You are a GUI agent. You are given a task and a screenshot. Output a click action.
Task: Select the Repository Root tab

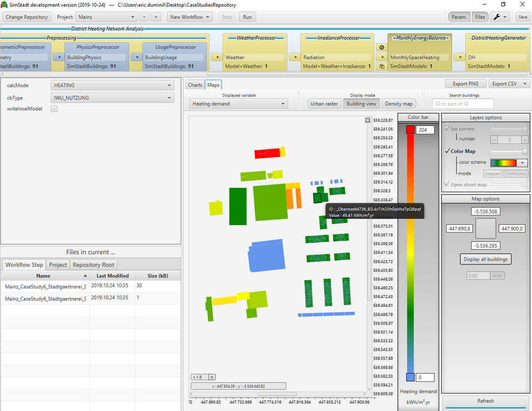[93, 265]
